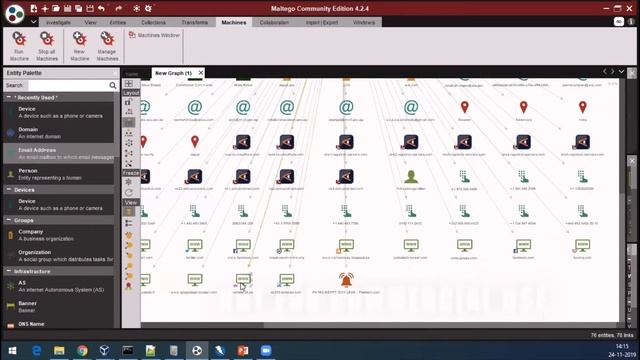Collapse the Groups palette group

[x=9, y=220]
